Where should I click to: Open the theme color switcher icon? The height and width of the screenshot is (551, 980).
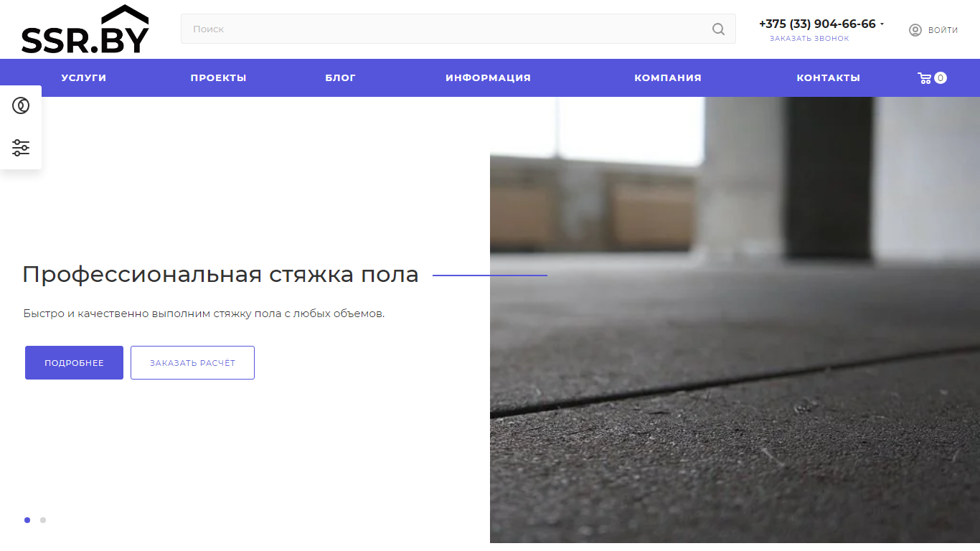(21, 105)
